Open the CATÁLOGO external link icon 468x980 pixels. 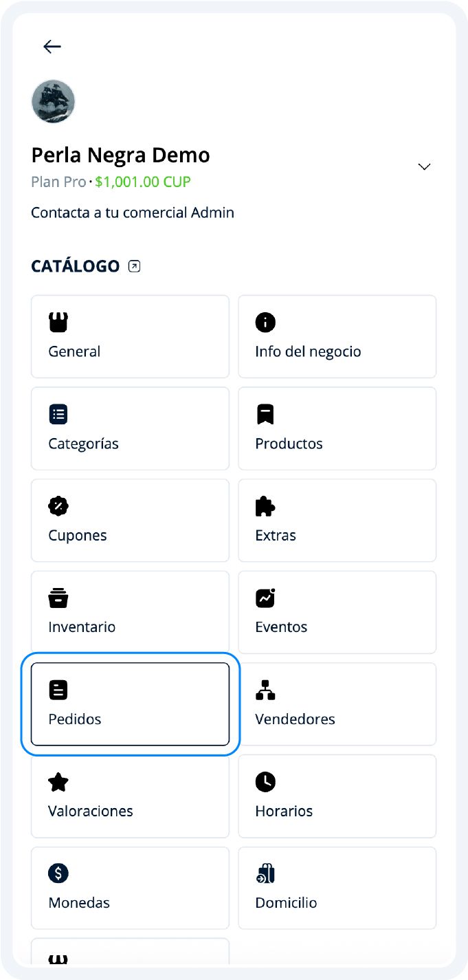(133, 265)
